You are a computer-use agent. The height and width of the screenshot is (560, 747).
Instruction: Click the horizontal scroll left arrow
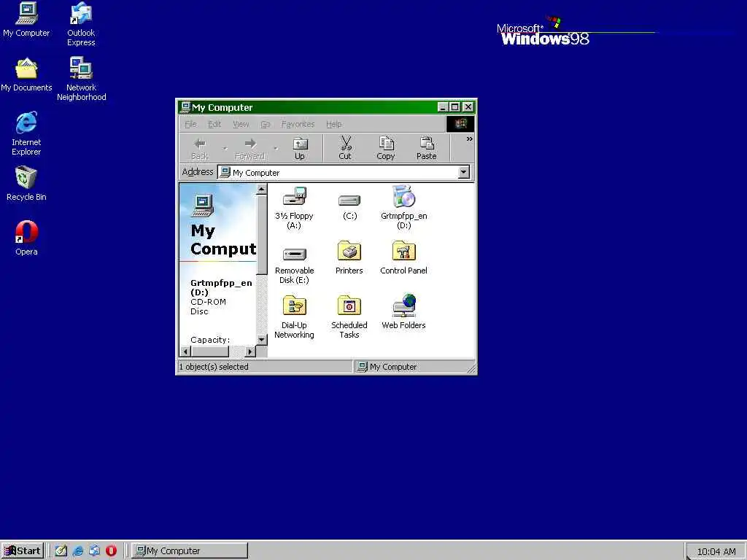click(x=185, y=351)
